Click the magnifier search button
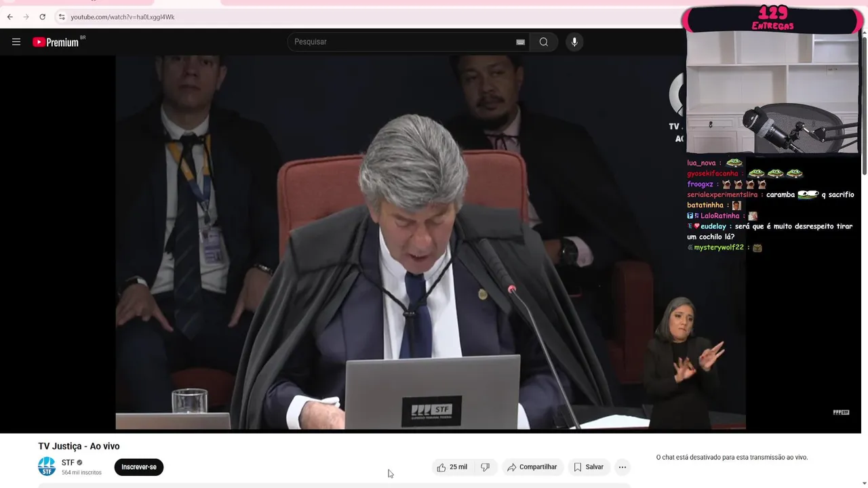This screenshot has width=868, height=488. coord(544,42)
